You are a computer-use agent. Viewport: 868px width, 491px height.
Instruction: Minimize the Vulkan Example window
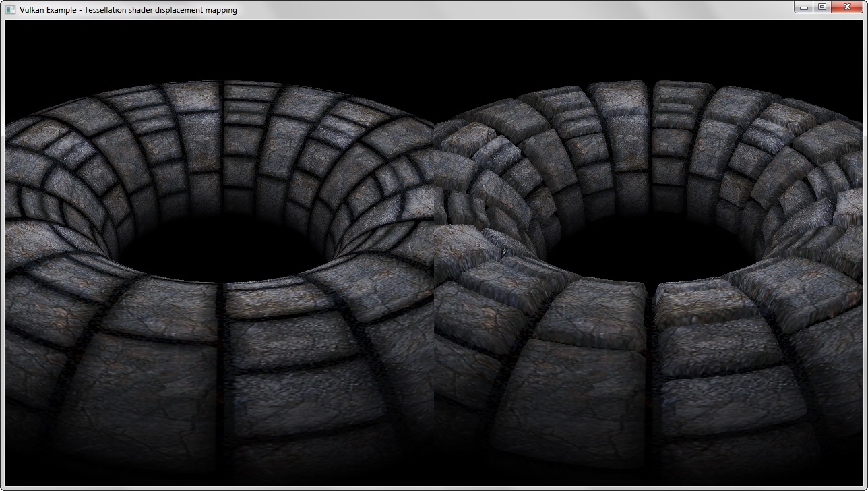[x=803, y=7]
